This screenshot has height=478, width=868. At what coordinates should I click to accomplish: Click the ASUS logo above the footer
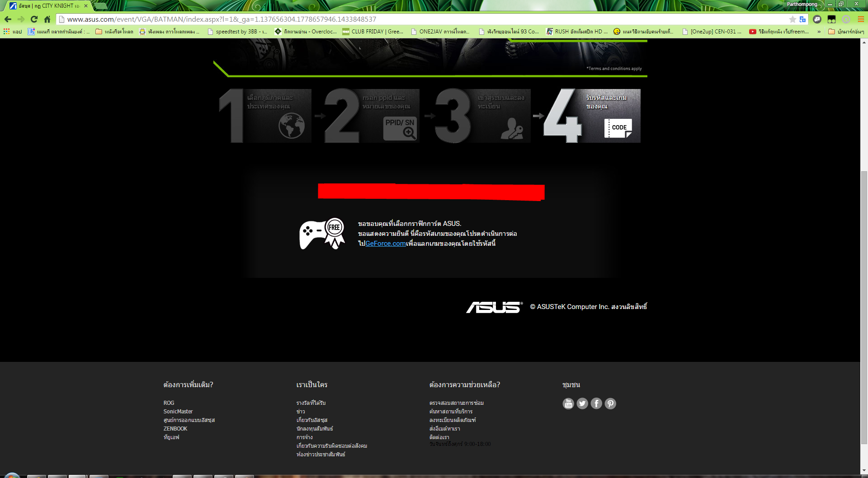point(495,307)
